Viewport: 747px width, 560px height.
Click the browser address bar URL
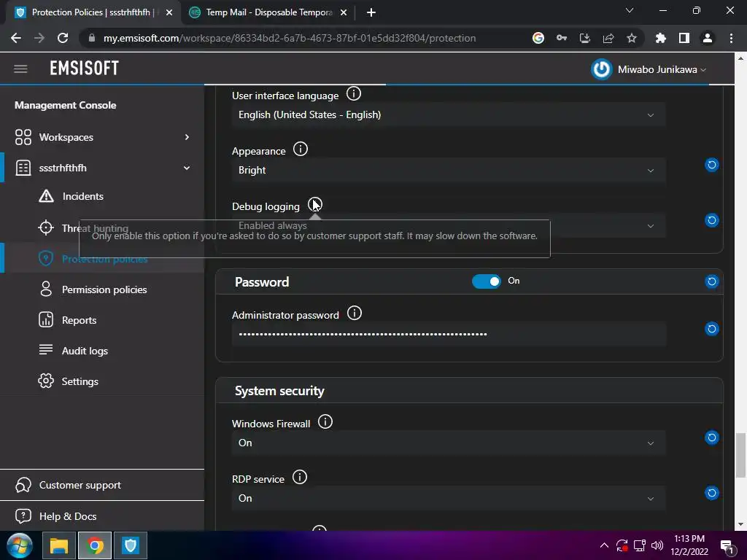point(290,38)
